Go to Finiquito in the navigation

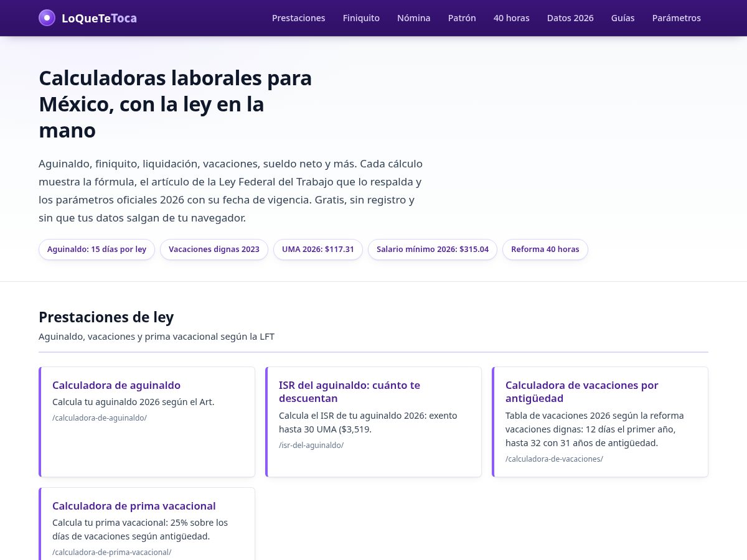361,18
